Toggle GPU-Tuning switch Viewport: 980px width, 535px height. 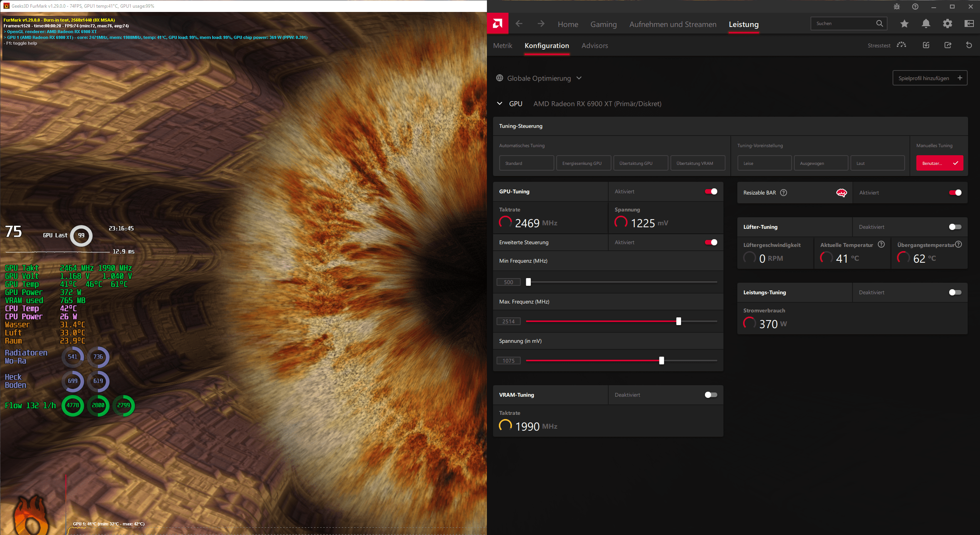click(711, 191)
